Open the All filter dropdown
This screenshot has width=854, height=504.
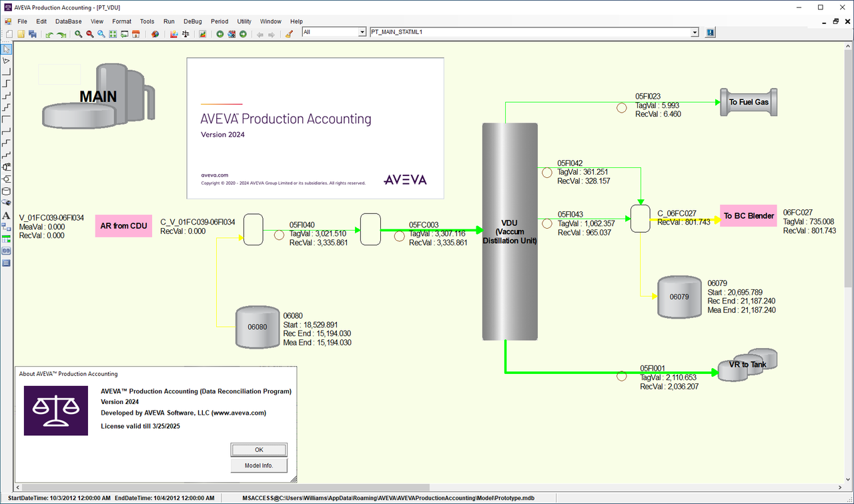362,32
